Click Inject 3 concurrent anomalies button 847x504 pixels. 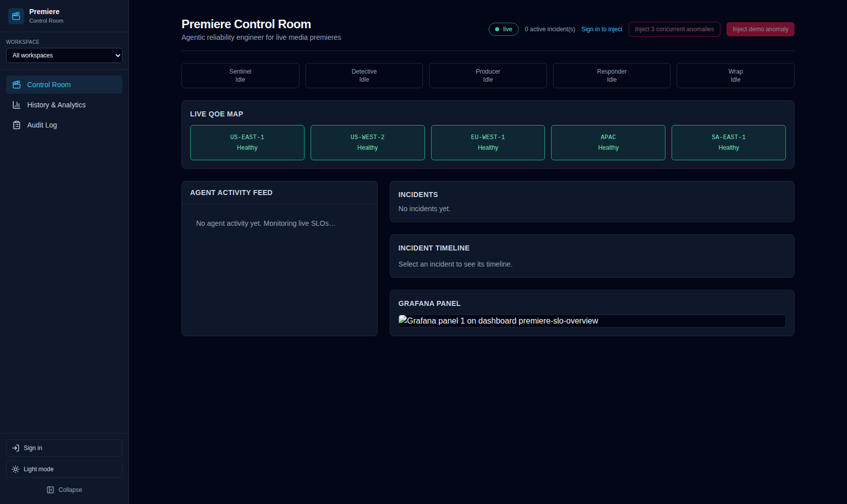click(x=674, y=29)
